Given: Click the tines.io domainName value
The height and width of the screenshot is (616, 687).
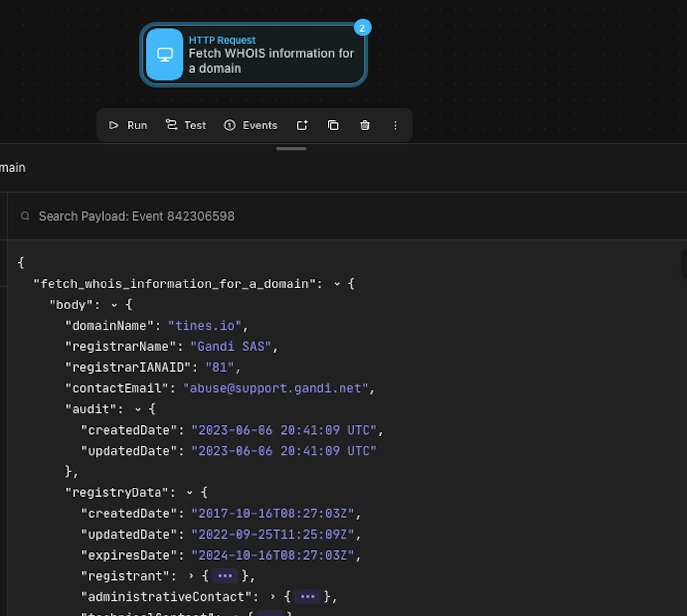Looking at the screenshot, I should (x=205, y=326).
